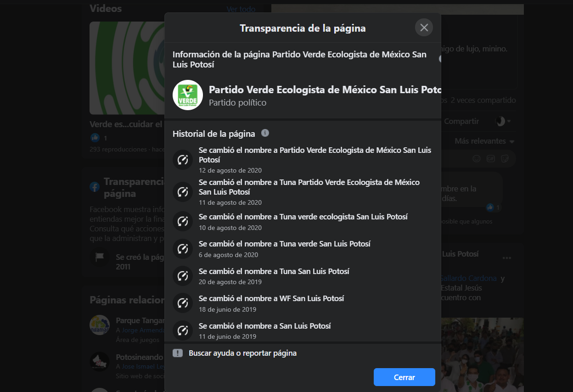Select Buscar ayuda o reportar página
573x392 pixels.
(x=242, y=353)
